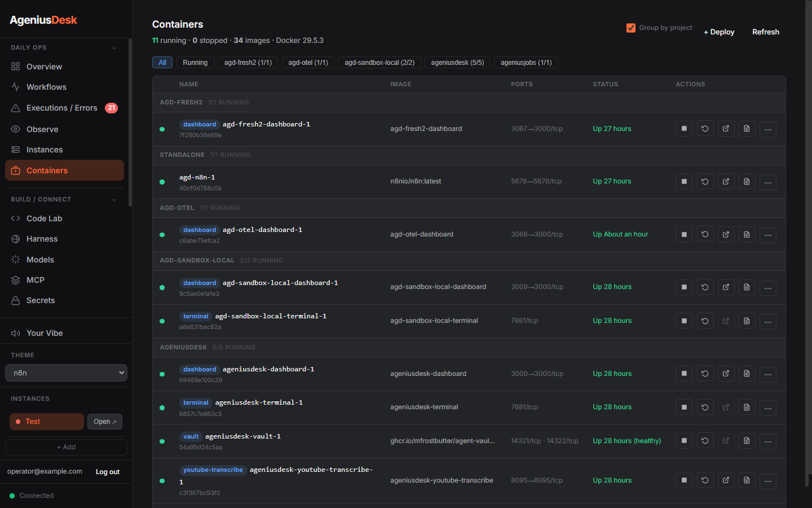
Task: Click the AgeniusDesk logo
Action: [43, 20]
